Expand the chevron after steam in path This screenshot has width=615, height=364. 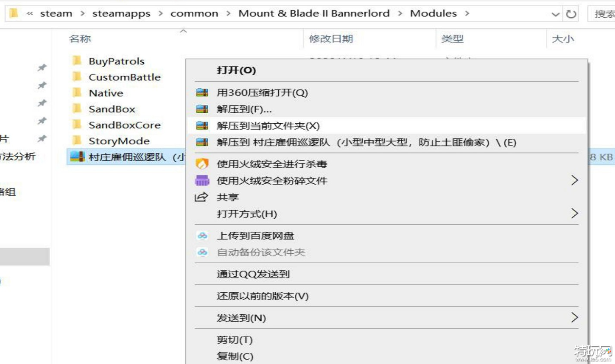(82, 14)
